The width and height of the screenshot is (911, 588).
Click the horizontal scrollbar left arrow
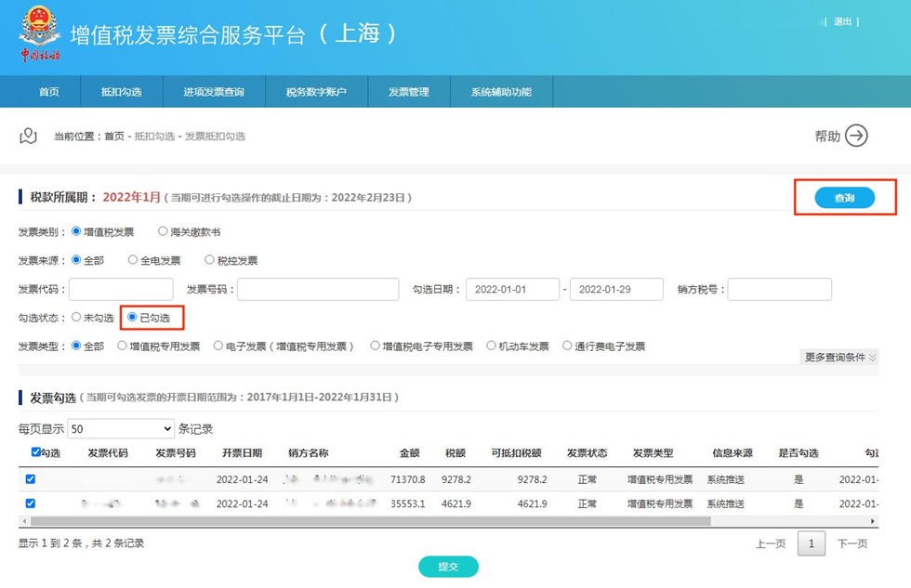(24, 522)
